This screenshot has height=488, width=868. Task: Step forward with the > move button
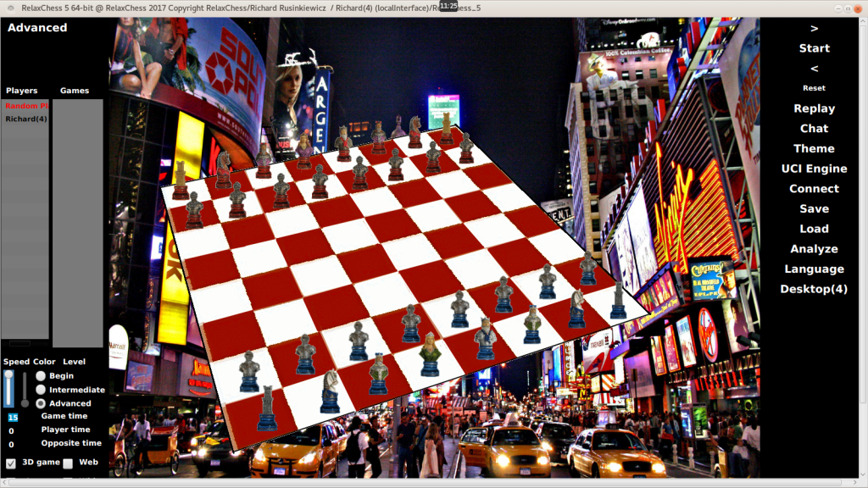tap(815, 29)
